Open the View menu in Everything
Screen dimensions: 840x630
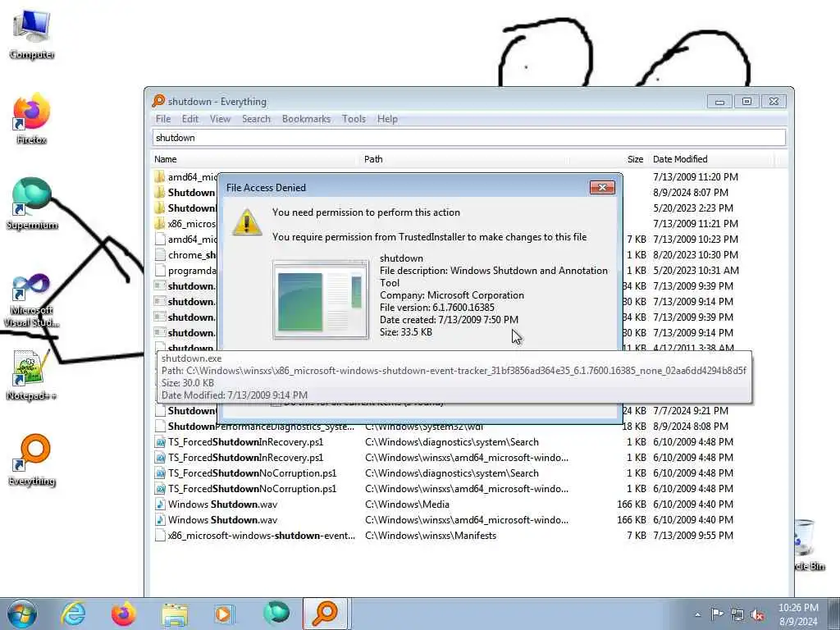point(220,119)
